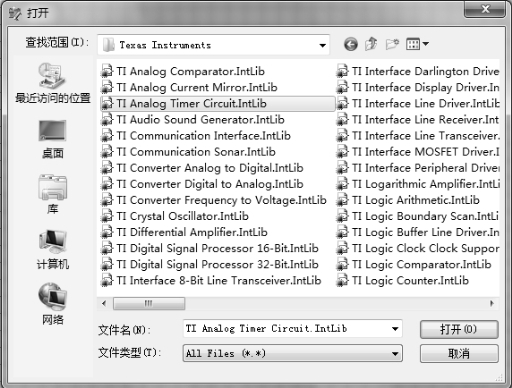The image size is (512, 388).
Task: Select TI Interface MOSFET Driver file name
Action: click(x=426, y=152)
